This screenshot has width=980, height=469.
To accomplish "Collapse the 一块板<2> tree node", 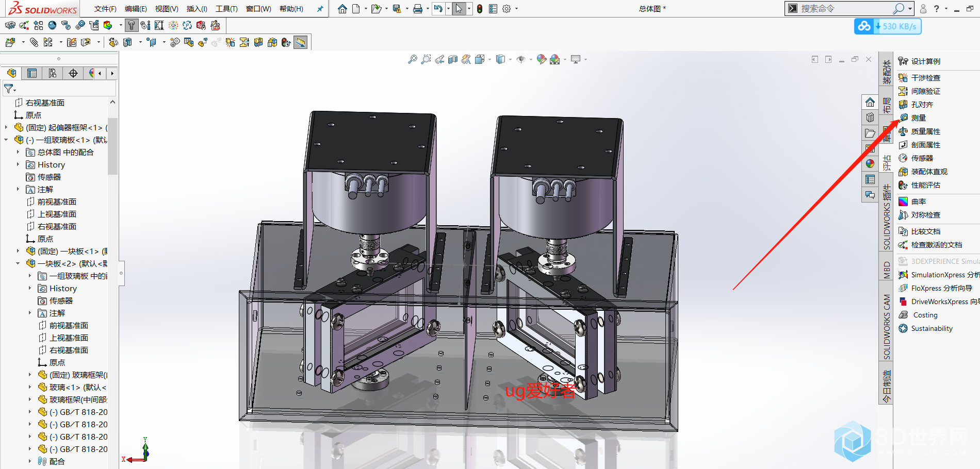I will (x=18, y=263).
